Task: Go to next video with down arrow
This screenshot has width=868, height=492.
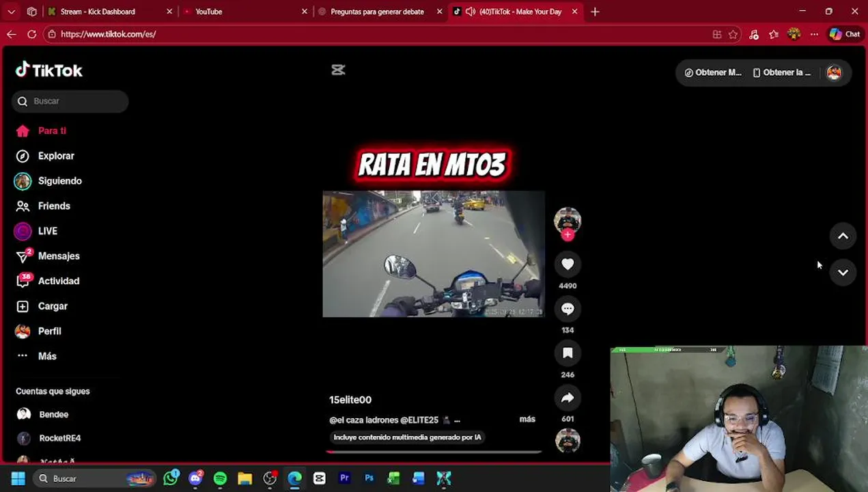Action: click(843, 273)
